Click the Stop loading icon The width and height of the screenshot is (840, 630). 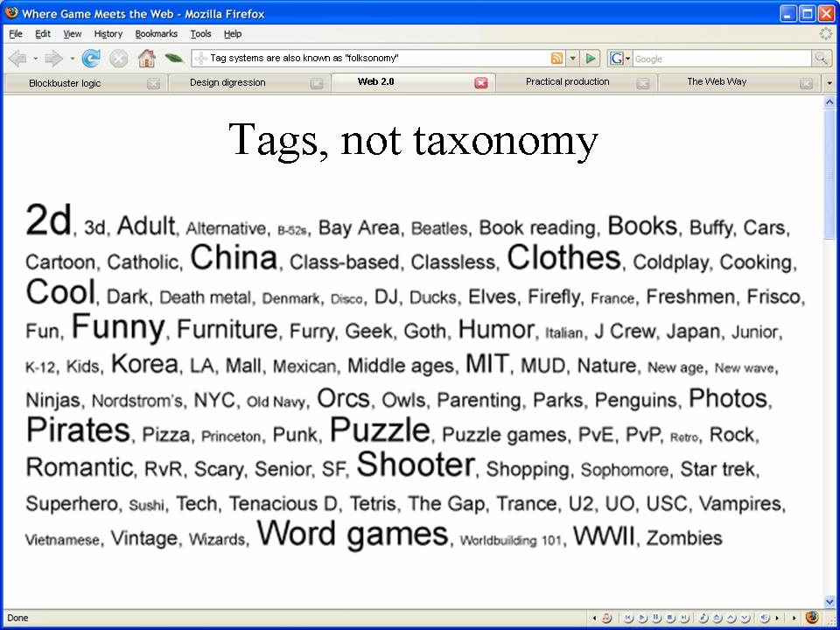118,59
